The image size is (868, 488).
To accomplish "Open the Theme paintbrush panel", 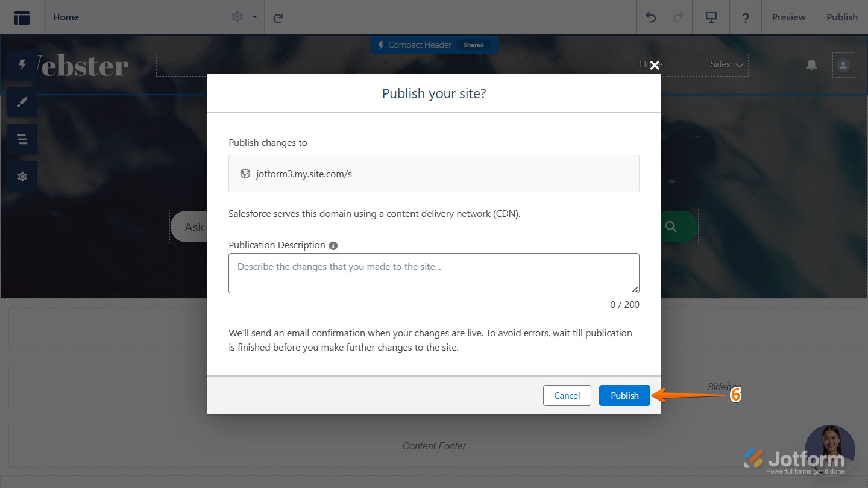I will coord(22,102).
